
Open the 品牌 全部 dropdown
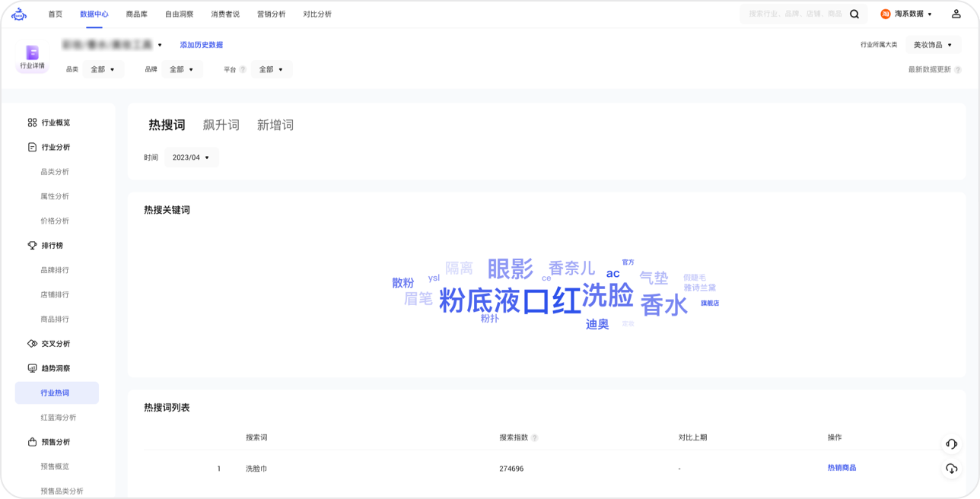(182, 70)
